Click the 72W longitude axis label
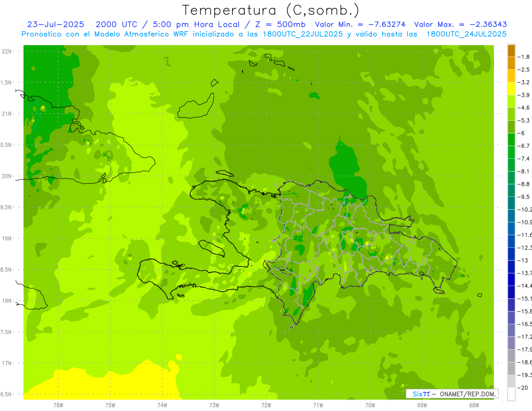The width and height of the screenshot is (532, 411). point(266,405)
